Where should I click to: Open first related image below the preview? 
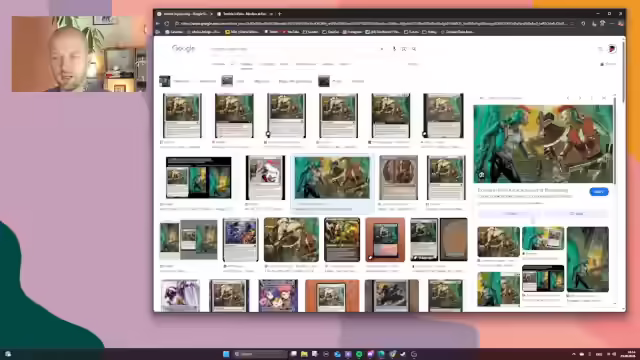(x=498, y=242)
